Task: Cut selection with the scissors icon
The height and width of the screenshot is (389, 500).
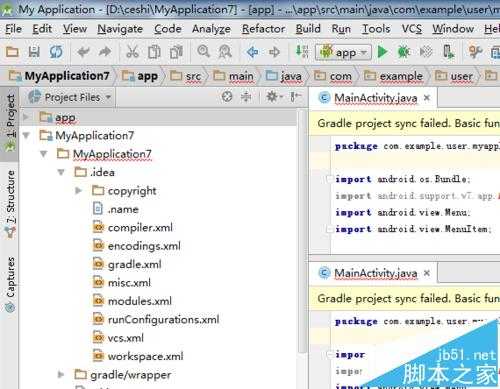Action: 132,52
